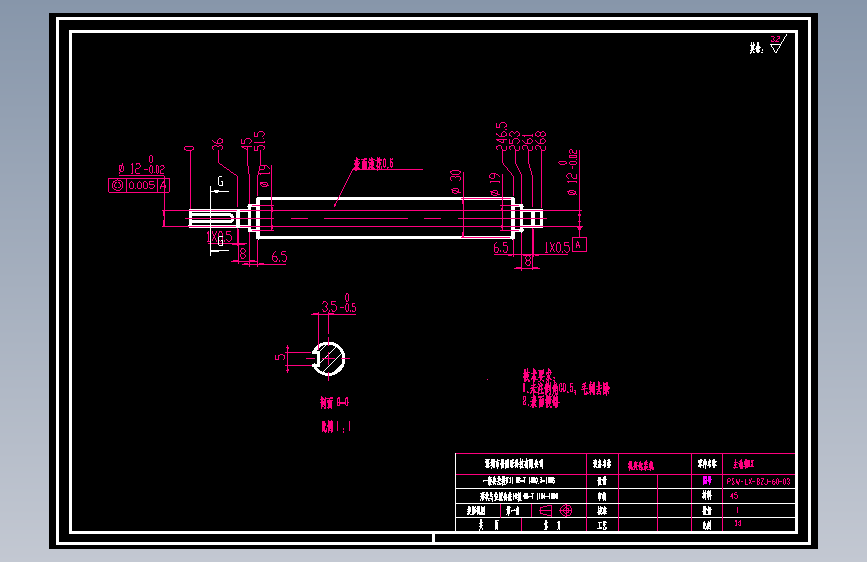Screen dimensions: 867x562
Task: Click the ø 12 dimension above the tolerance frame
Action: (x=142, y=166)
